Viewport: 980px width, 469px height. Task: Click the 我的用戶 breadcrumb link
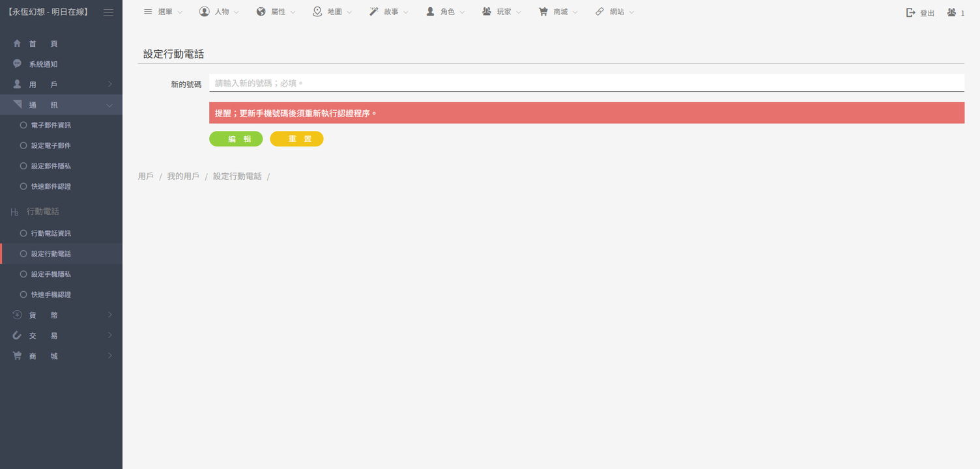[183, 177]
